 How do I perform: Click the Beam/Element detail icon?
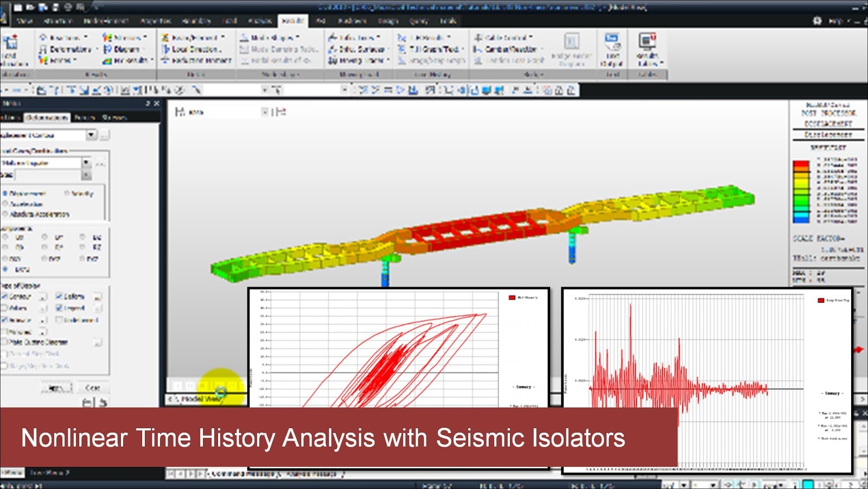(x=193, y=37)
